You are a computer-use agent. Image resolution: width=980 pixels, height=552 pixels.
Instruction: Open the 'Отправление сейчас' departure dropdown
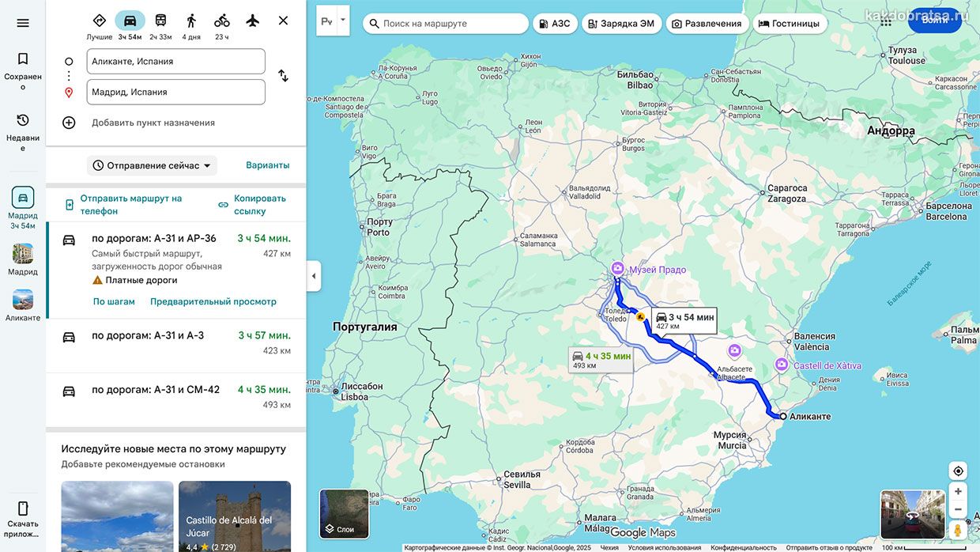tap(152, 165)
